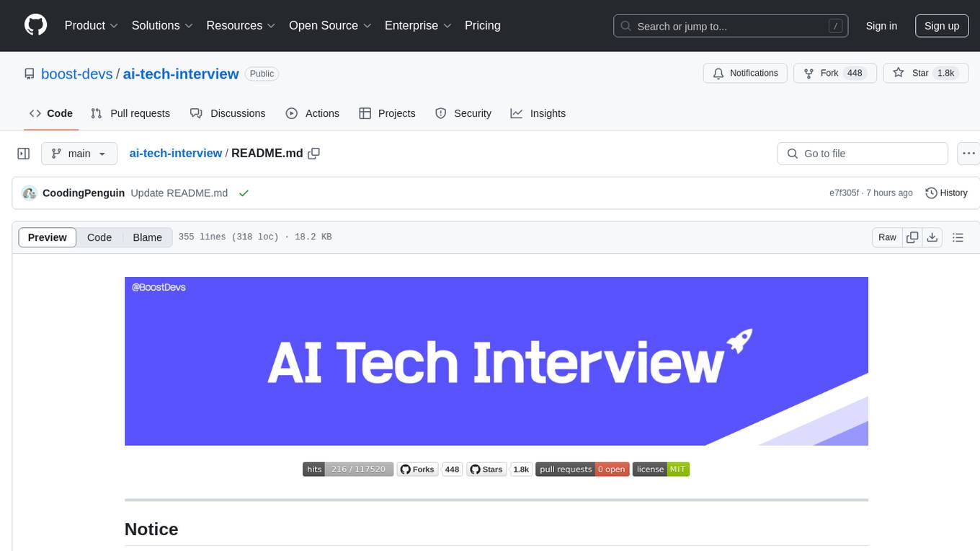
Task: Open the Update README.md commit message
Action: coord(179,193)
